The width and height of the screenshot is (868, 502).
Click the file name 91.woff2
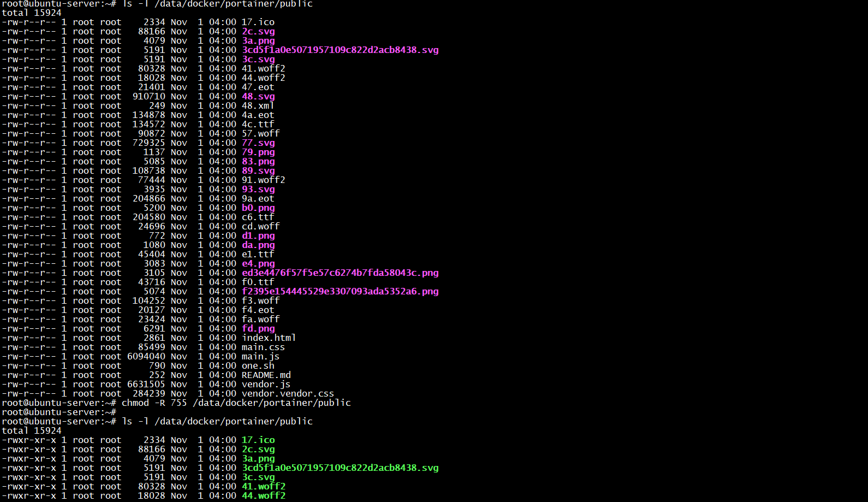point(264,180)
